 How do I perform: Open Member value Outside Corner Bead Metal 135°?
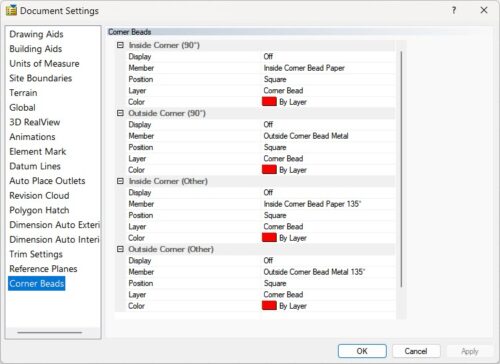pyautogui.click(x=314, y=272)
